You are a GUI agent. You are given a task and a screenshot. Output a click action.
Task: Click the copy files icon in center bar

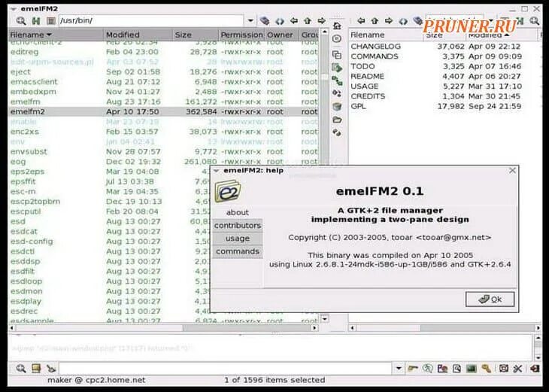tap(337, 55)
